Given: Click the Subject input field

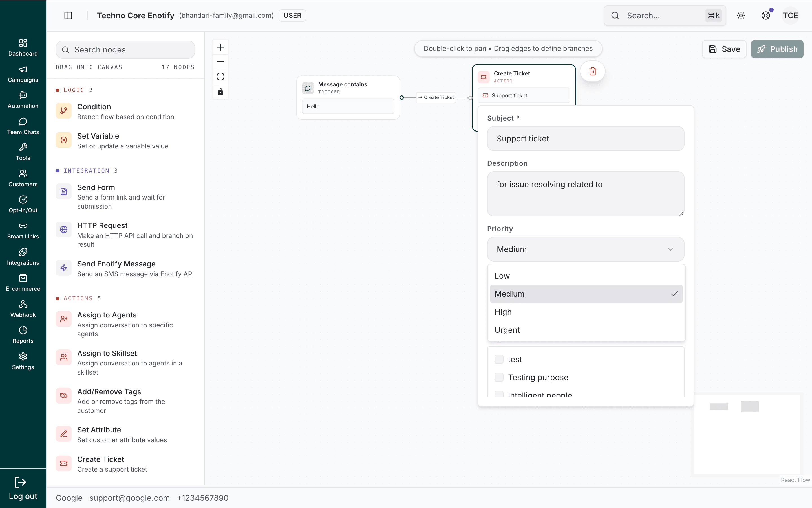Looking at the screenshot, I should tap(586, 139).
